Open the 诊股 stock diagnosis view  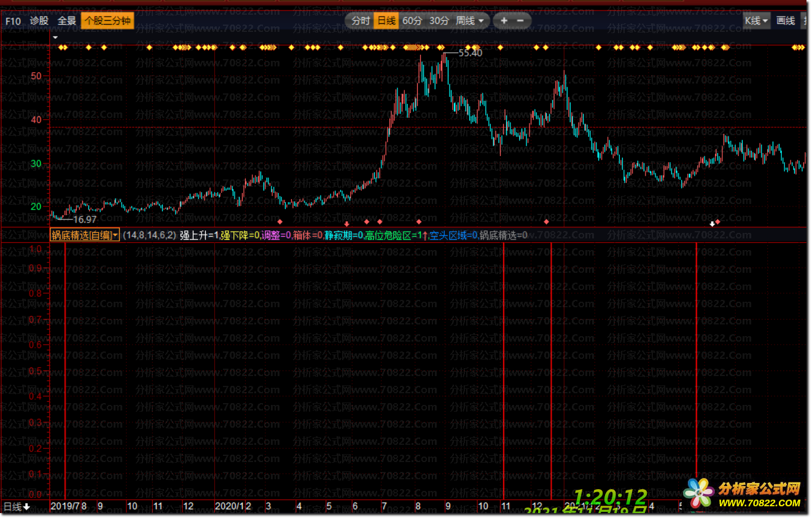(x=39, y=21)
